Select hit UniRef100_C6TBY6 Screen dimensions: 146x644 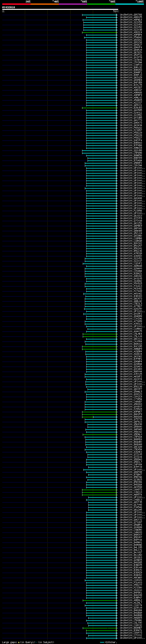(131, 60)
